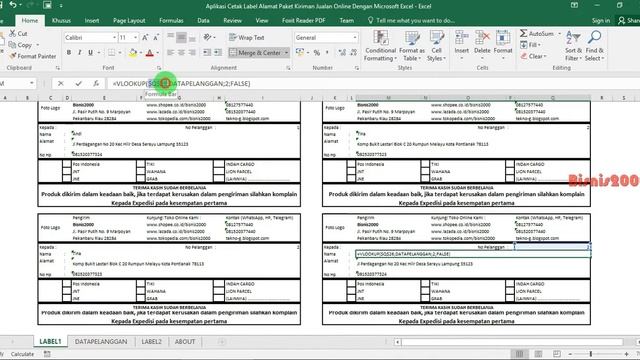Switch to the LABEL2 sheet tab

coord(151,342)
